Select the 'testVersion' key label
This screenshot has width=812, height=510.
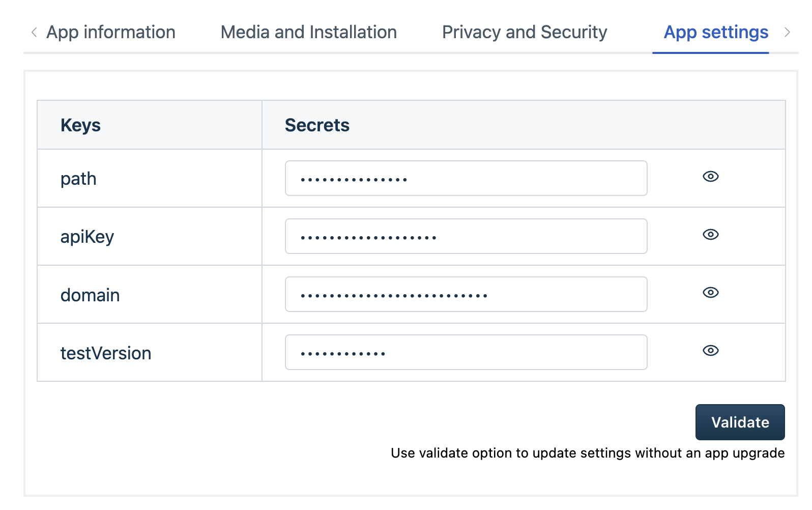click(106, 353)
